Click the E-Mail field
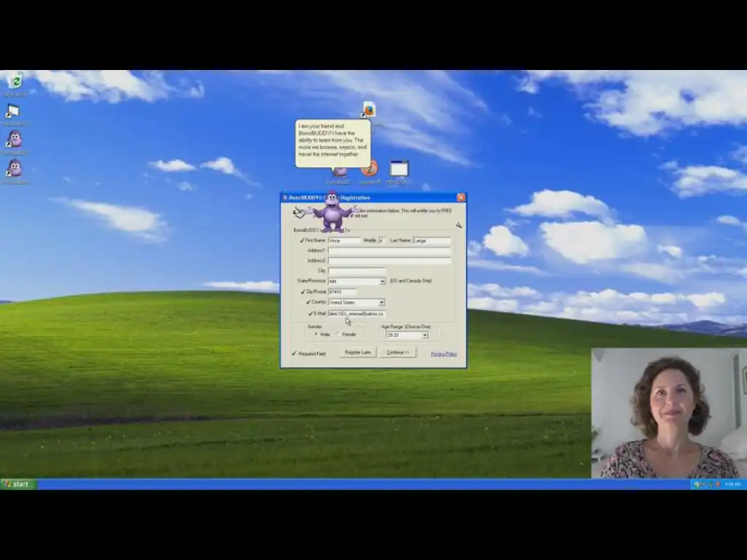747x560 pixels. tap(356, 314)
